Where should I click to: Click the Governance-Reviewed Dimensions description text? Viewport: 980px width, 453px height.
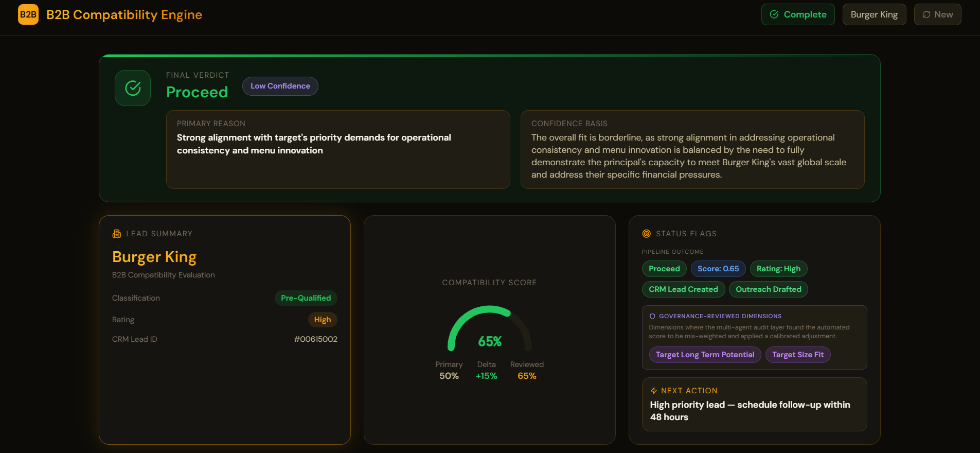click(x=749, y=332)
